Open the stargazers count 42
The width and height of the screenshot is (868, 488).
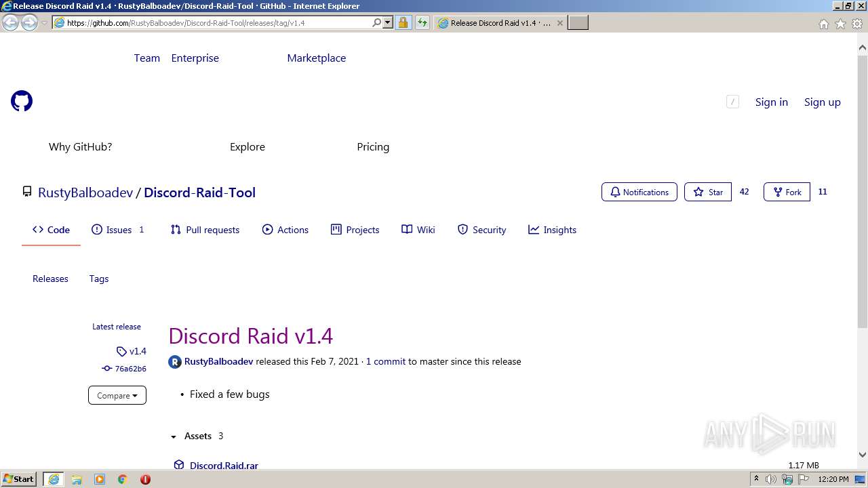point(744,192)
